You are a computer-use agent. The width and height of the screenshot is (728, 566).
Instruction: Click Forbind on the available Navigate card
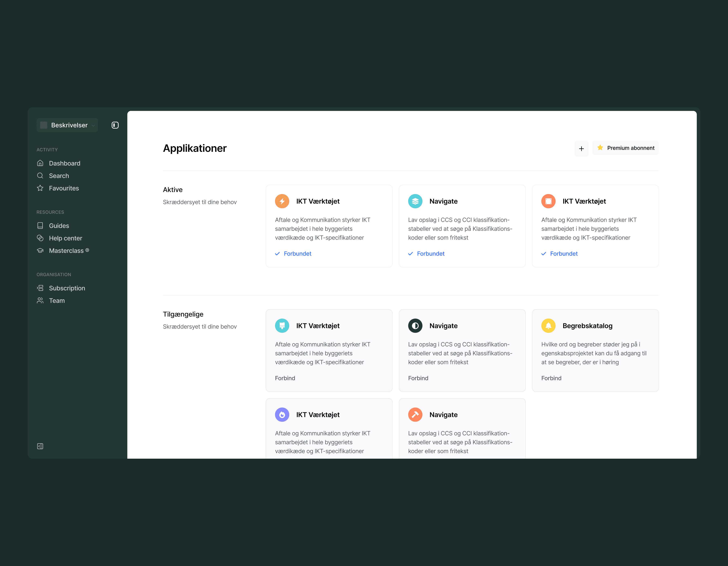418,378
